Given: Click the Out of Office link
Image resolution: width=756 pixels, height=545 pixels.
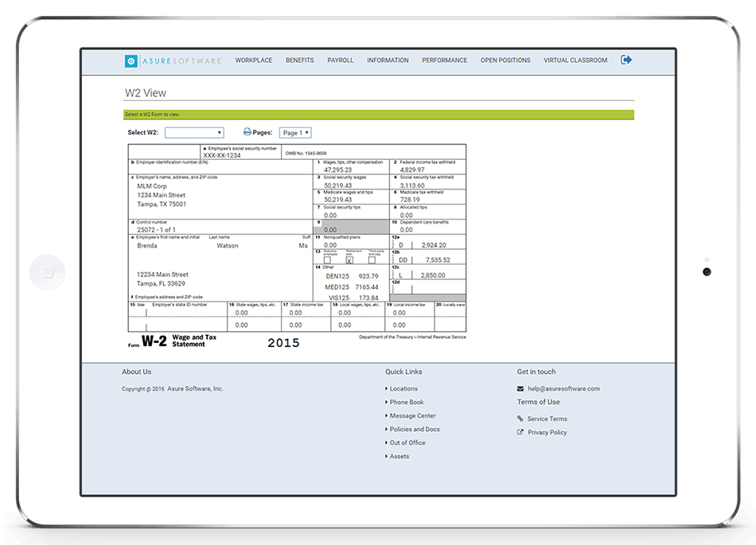Looking at the screenshot, I should point(407,442).
